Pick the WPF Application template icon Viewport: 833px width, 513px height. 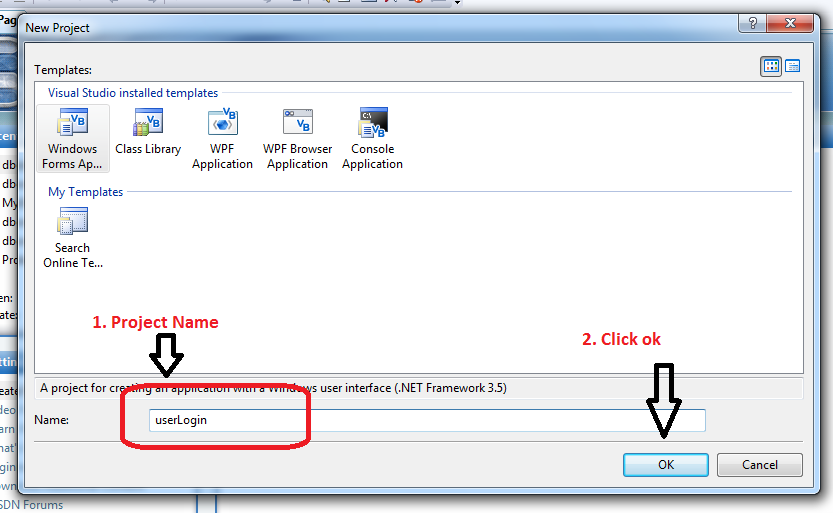click(x=223, y=122)
